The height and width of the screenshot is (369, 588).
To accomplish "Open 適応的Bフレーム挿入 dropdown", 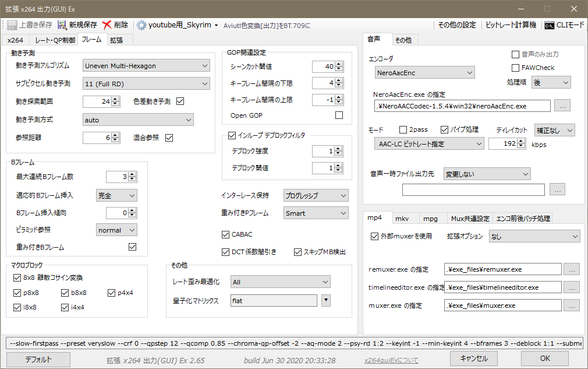I will pyautogui.click(x=116, y=195).
